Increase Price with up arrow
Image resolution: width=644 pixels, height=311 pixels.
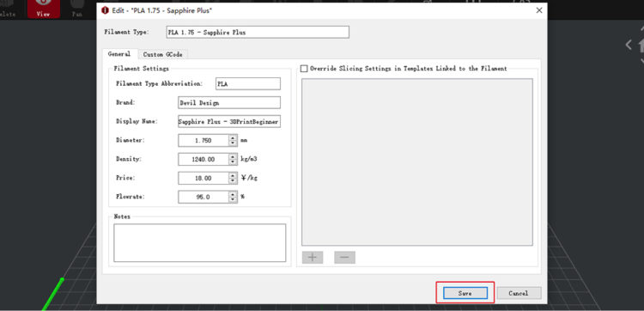pyautogui.click(x=234, y=175)
